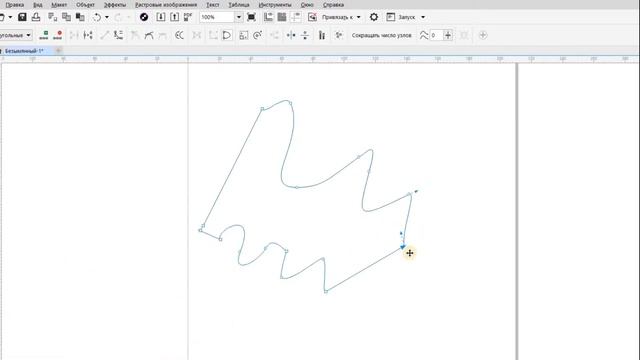Open the Справка menu

[x=333, y=5]
